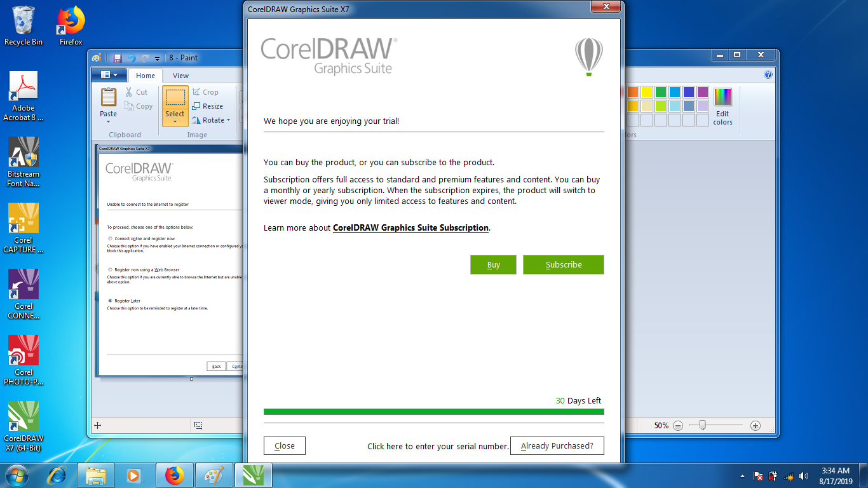Switch to the CorelDRAW taskbar button
The height and width of the screenshot is (488, 868).
pyautogui.click(x=254, y=475)
